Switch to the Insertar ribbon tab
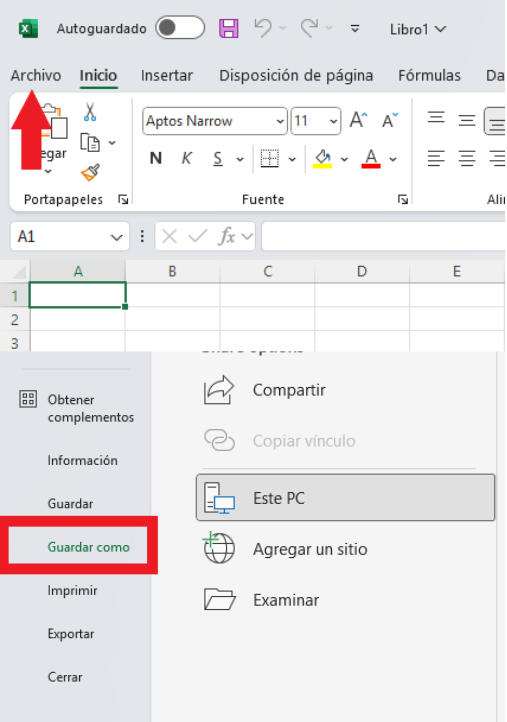Screen dimensions: 507x722 click(167, 75)
